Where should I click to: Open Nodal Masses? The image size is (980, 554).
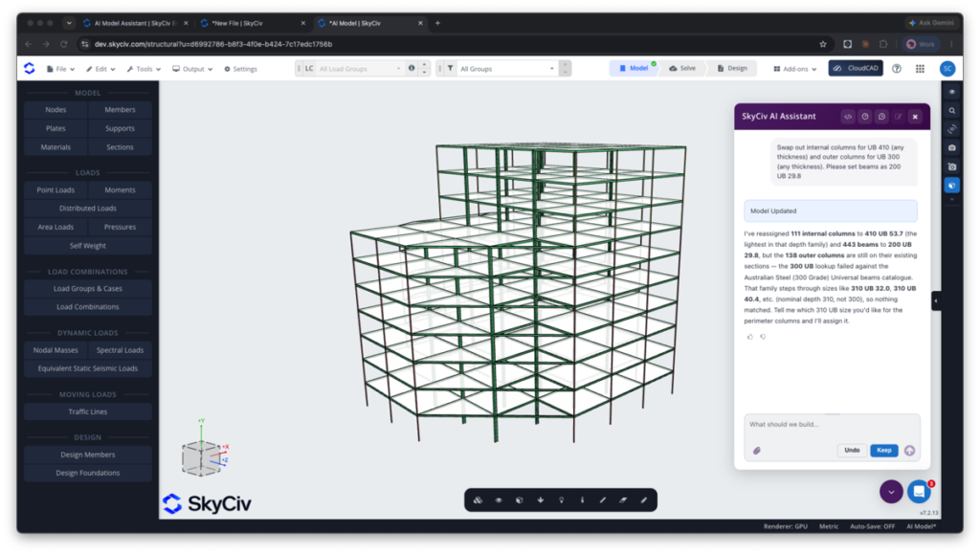click(56, 350)
